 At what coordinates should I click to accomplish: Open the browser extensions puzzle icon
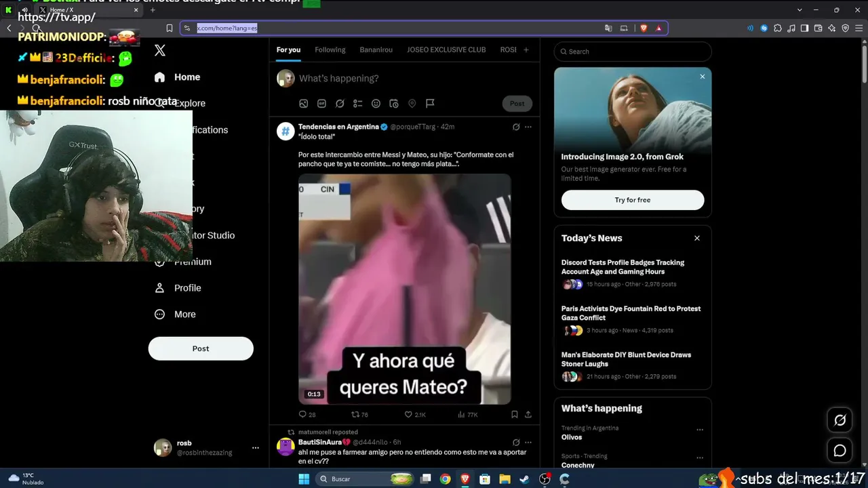(777, 28)
